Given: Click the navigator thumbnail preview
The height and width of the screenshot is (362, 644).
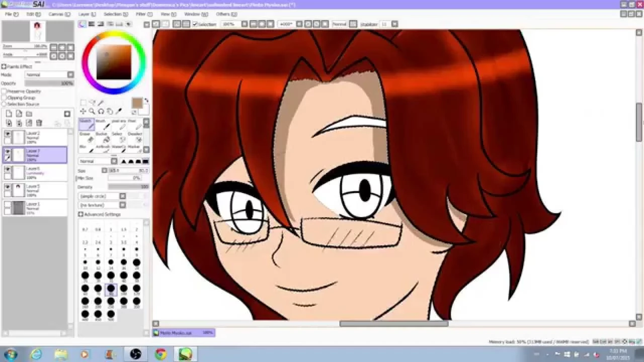Looking at the screenshot, I should pyautogui.click(x=37, y=31).
